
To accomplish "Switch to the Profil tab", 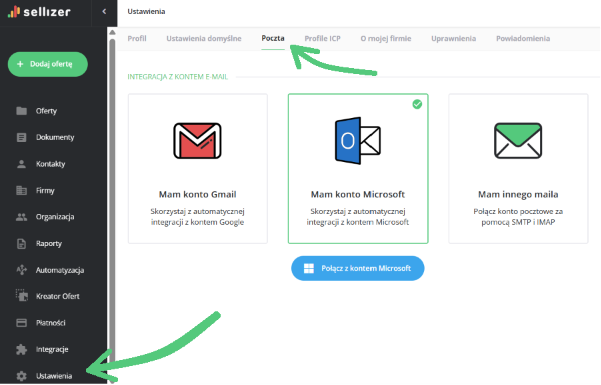I will 137,38.
